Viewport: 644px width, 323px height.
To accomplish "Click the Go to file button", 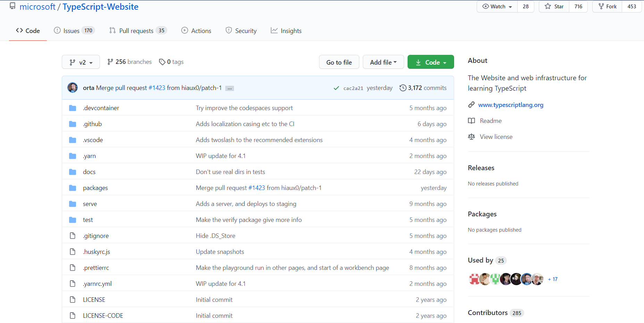I will point(339,62).
